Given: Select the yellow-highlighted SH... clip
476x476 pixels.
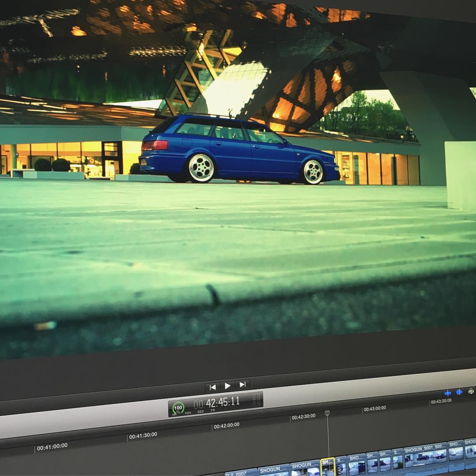Looking at the screenshot, I should point(327,467).
